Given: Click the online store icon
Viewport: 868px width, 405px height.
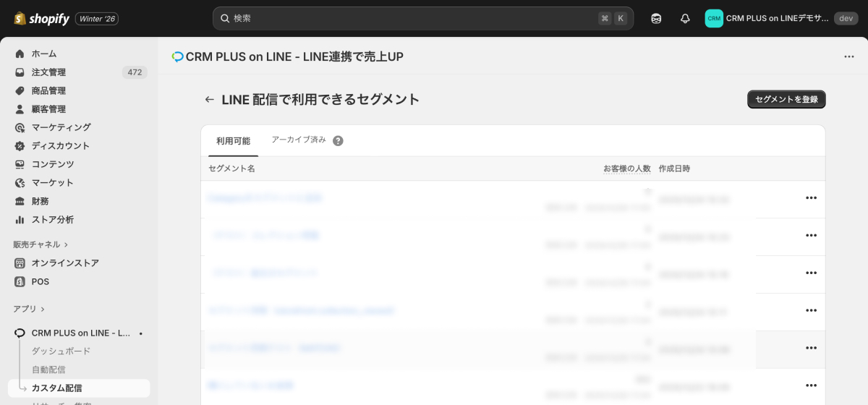Looking at the screenshot, I should 20,263.
